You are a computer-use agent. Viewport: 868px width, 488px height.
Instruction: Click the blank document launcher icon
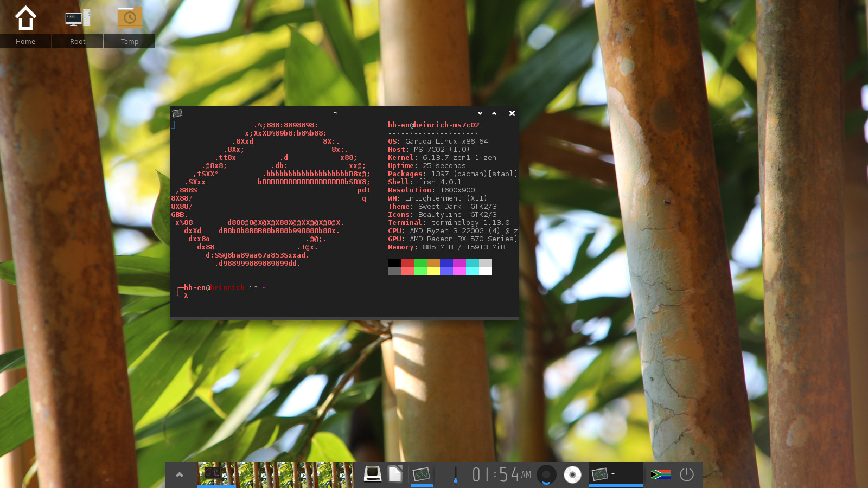tap(395, 474)
